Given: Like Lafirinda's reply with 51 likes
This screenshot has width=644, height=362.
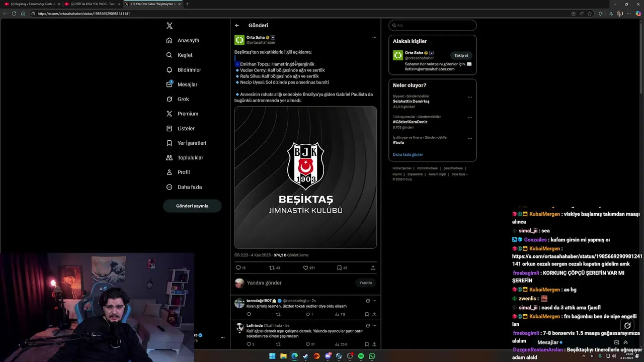Looking at the screenshot, I should click(x=310, y=344).
